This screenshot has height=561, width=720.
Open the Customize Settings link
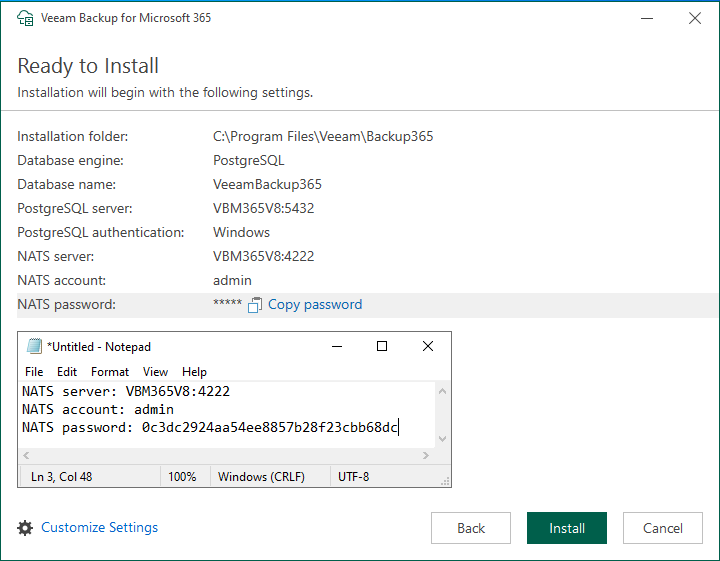99,528
